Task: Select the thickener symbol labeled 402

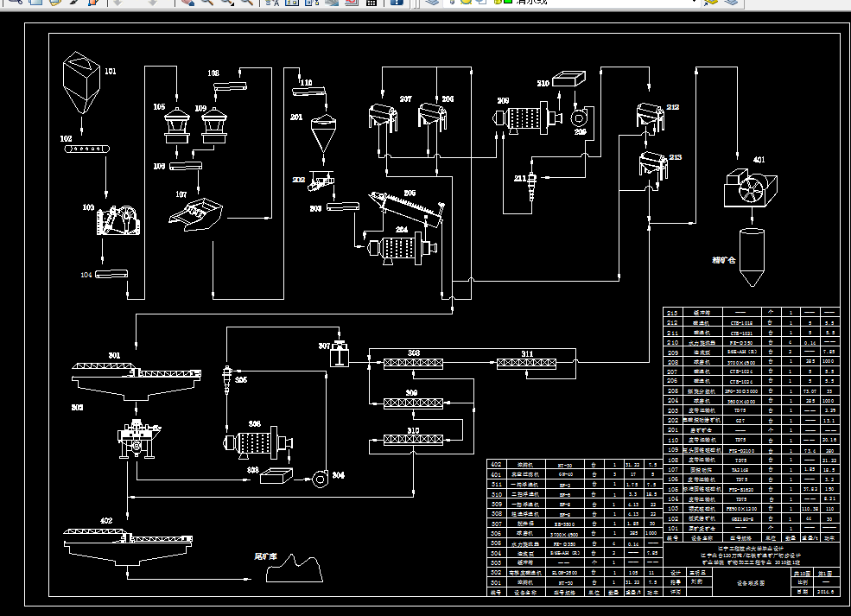Action: 128,545
